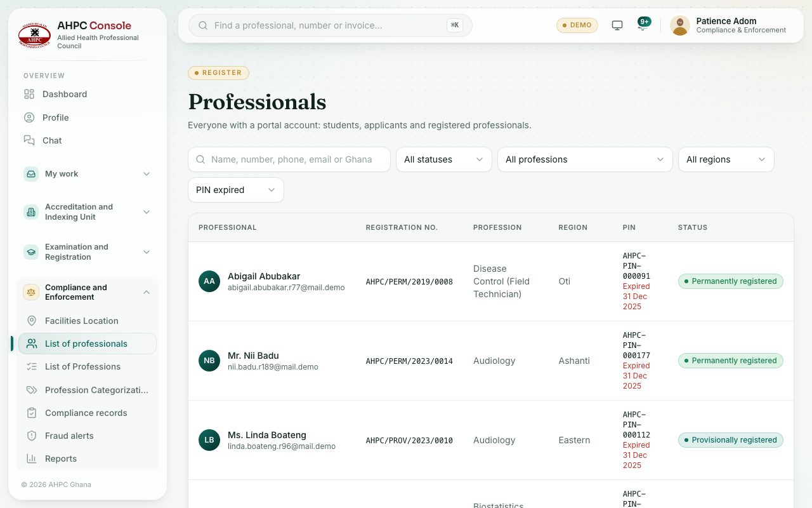Click the NB avatar for Nii Badu
Image resolution: width=812 pixels, height=508 pixels.
click(209, 361)
